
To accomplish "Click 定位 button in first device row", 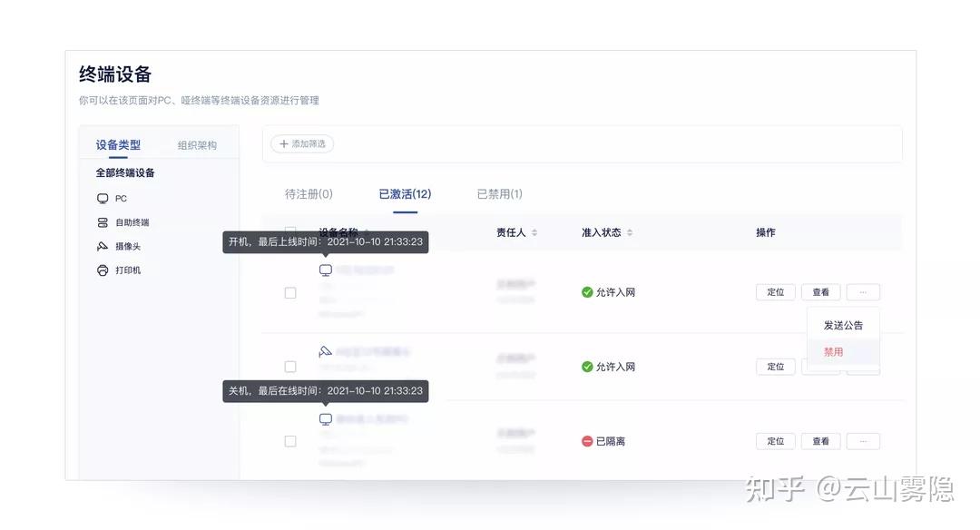I will coord(776,292).
